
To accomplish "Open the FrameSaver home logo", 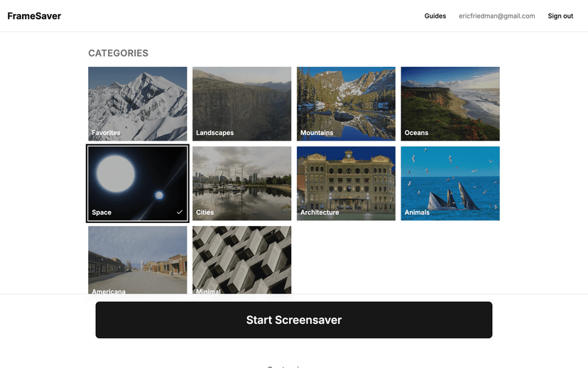I will 34,16.
